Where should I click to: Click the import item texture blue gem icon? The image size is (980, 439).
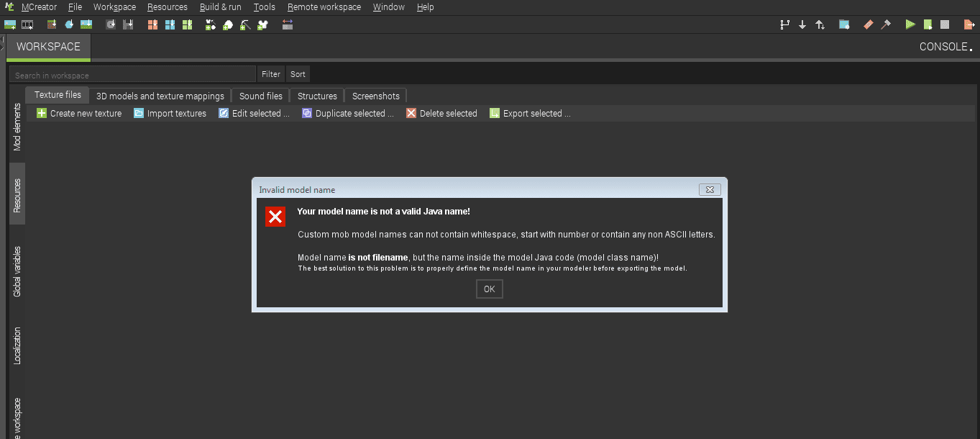click(x=69, y=24)
